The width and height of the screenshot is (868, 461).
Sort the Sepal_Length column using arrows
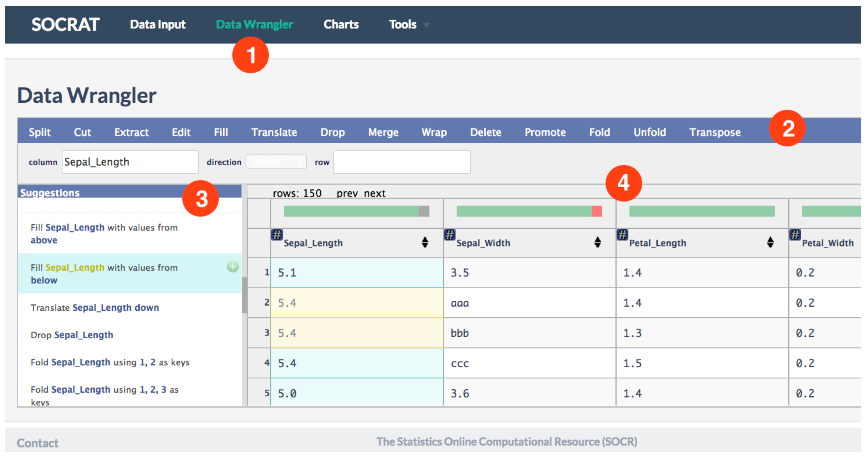424,242
